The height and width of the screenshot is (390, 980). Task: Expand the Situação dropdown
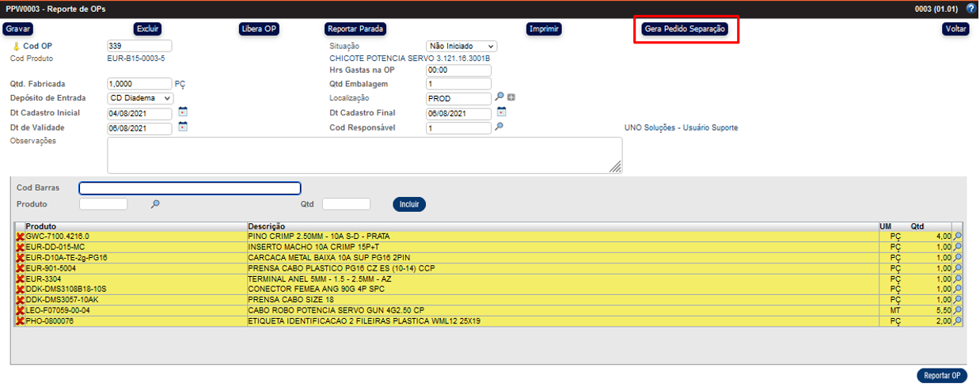point(462,47)
